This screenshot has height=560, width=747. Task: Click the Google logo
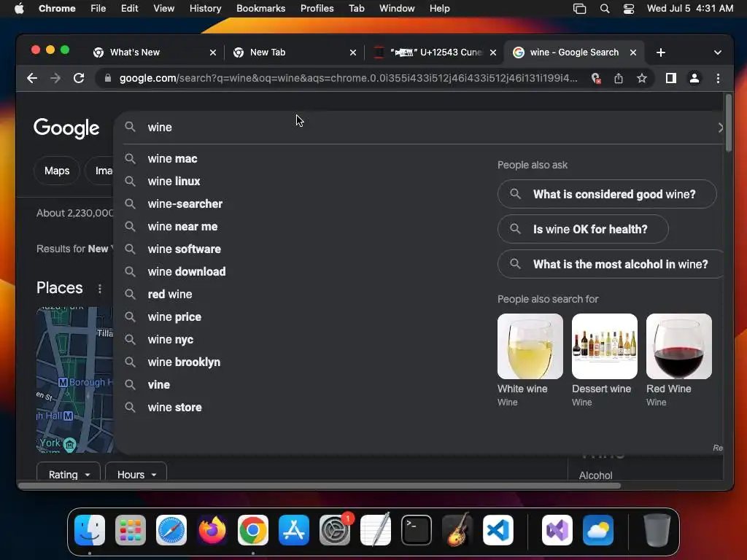coord(66,128)
